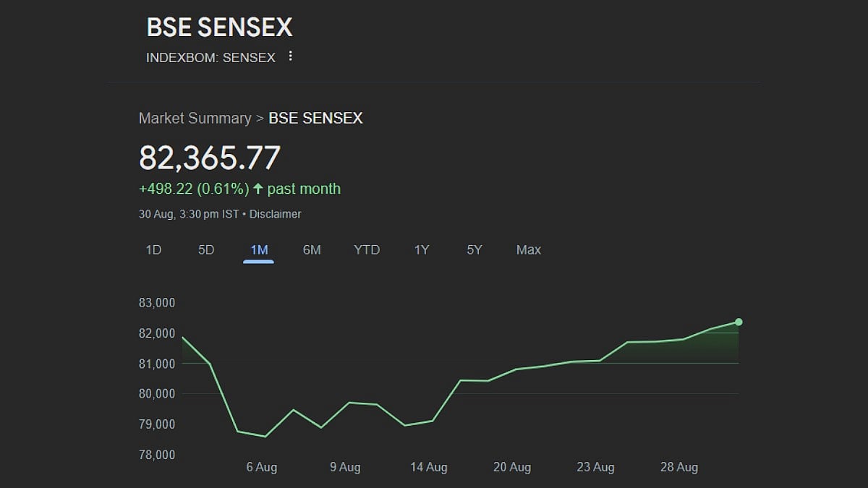Click the 28 Aug date marker
This screenshot has width=868, height=488.
[x=678, y=468]
